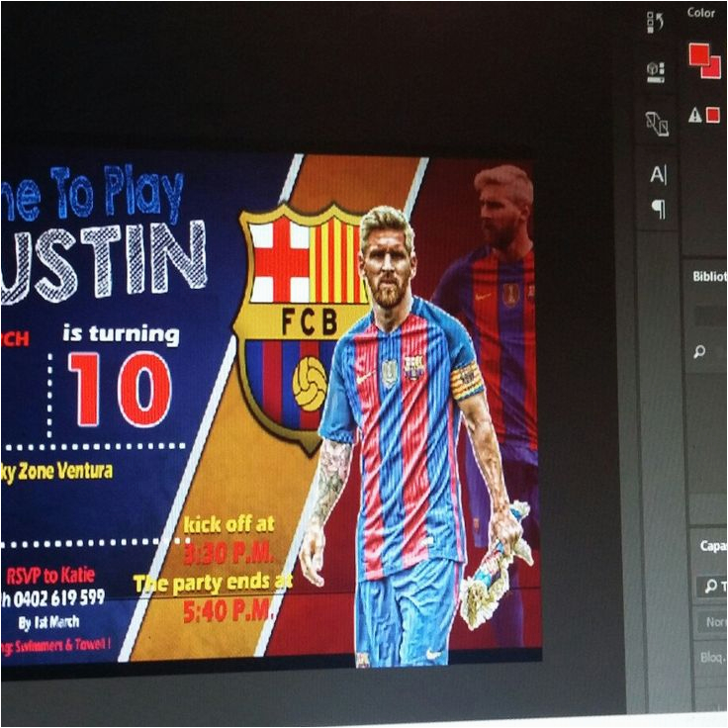Click the out-of-gamut warning triangle
728x728 pixels.
[x=694, y=114]
